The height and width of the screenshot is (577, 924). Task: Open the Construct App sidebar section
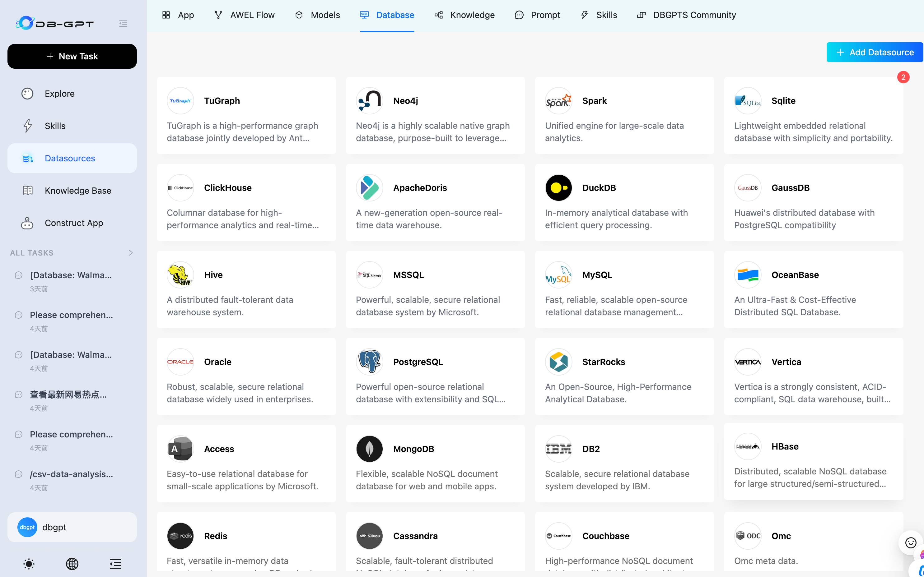pos(74,223)
